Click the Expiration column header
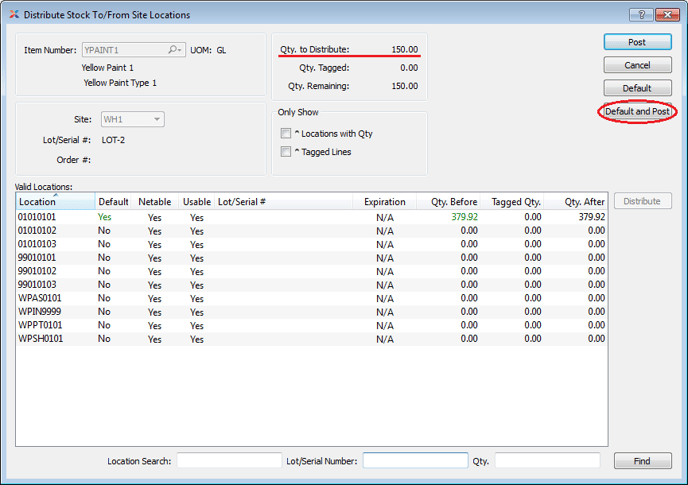 pyautogui.click(x=384, y=202)
